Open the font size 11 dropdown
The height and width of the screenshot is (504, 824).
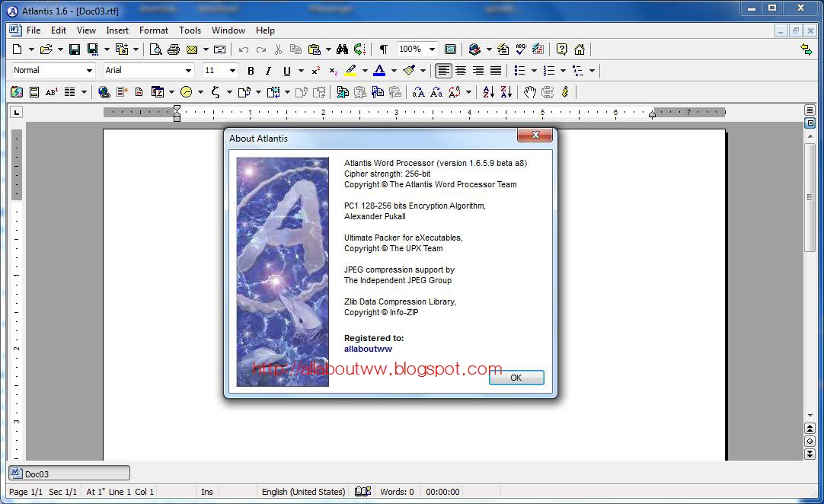pos(232,71)
